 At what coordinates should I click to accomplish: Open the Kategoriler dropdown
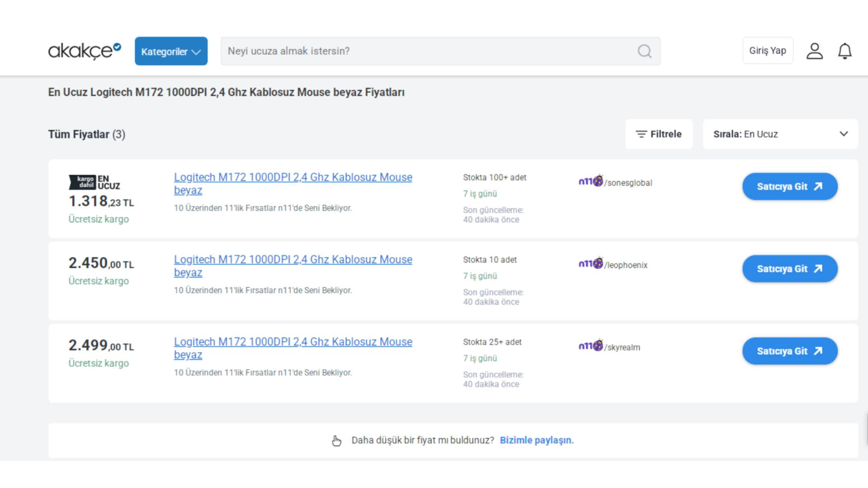pyautogui.click(x=171, y=51)
